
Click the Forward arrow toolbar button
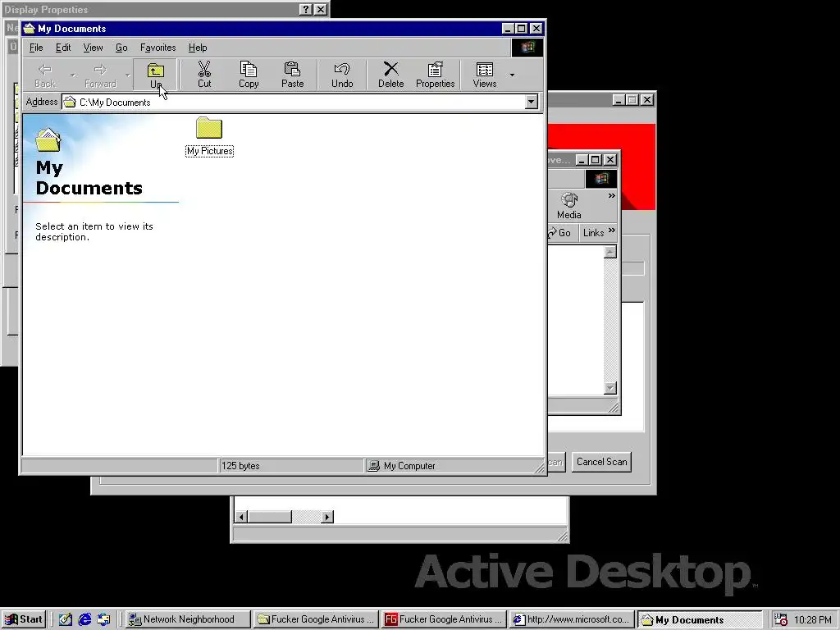[100, 75]
